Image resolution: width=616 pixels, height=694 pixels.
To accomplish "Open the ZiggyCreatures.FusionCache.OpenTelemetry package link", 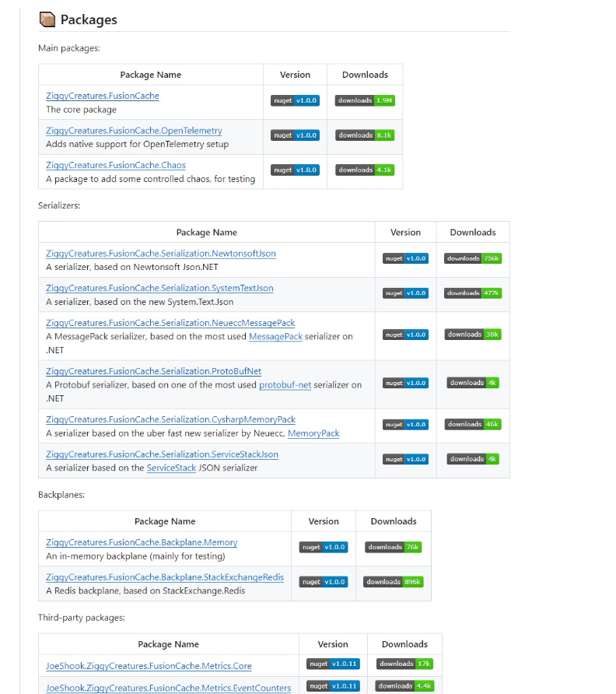I will pyautogui.click(x=134, y=131).
